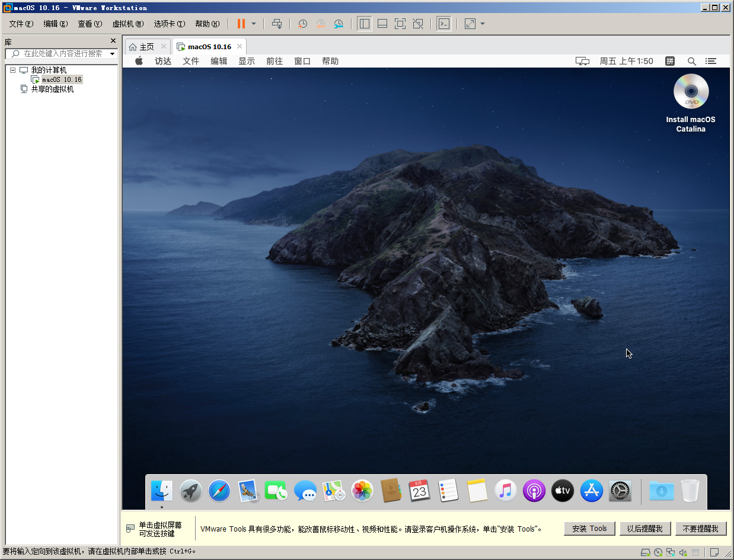The width and height of the screenshot is (734, 560).
Task: Close the library panel
Action: [x=113, y=41]
